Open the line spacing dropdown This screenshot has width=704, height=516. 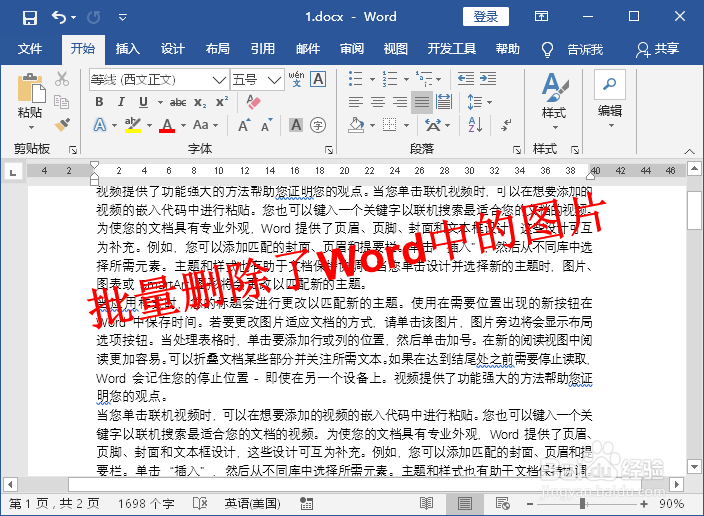click(489, 102)
